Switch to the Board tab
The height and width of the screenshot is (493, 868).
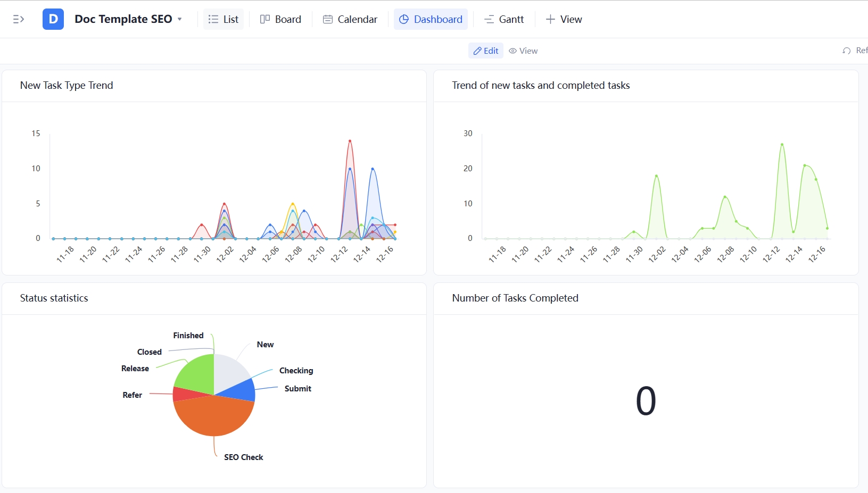pyautogui.click(x=280, y=19)
